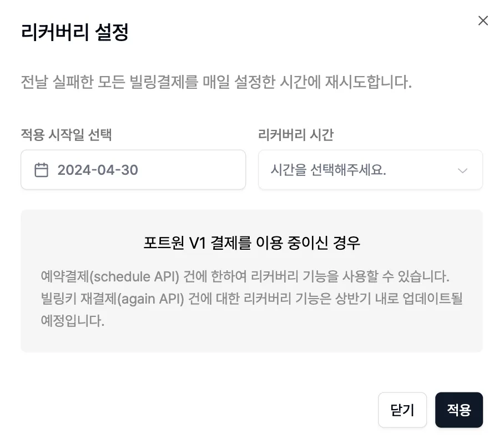Open the date picker via its calendar icon
Image resolution: width=504 pixels, height=444 pixels.
(42, 170)
